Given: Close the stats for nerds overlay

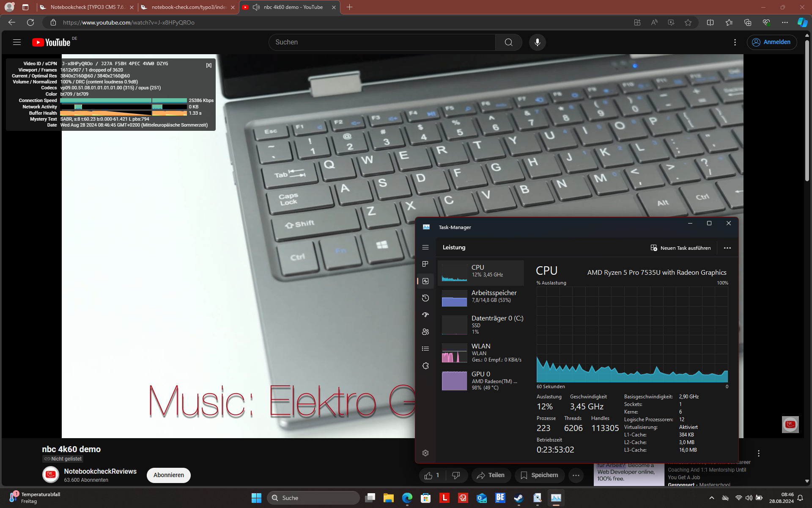Looking at the screenshot, I should [208, 65].
